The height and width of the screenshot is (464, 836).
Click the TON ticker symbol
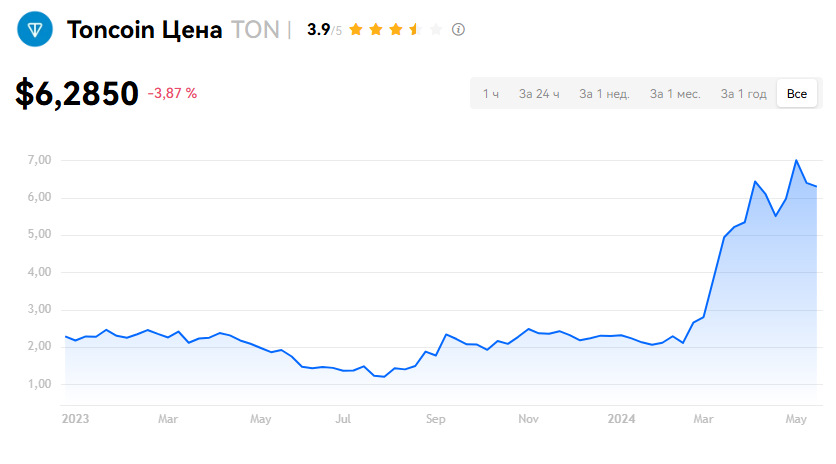(255, 30)
